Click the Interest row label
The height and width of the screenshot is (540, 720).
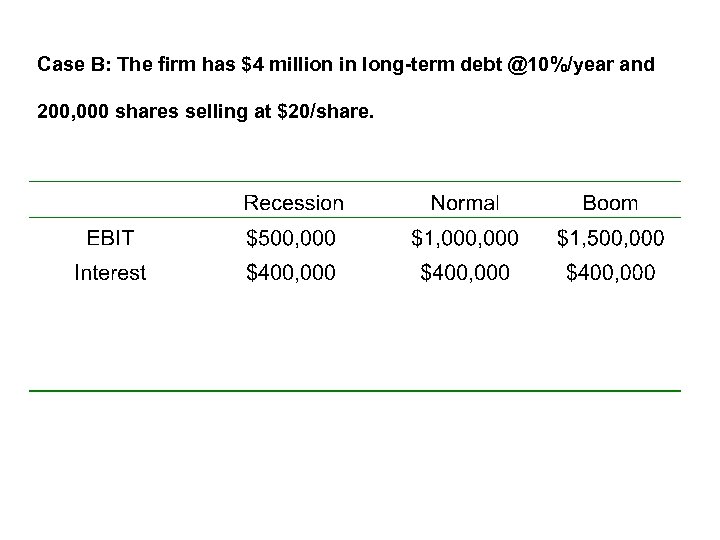pos(110,272)
